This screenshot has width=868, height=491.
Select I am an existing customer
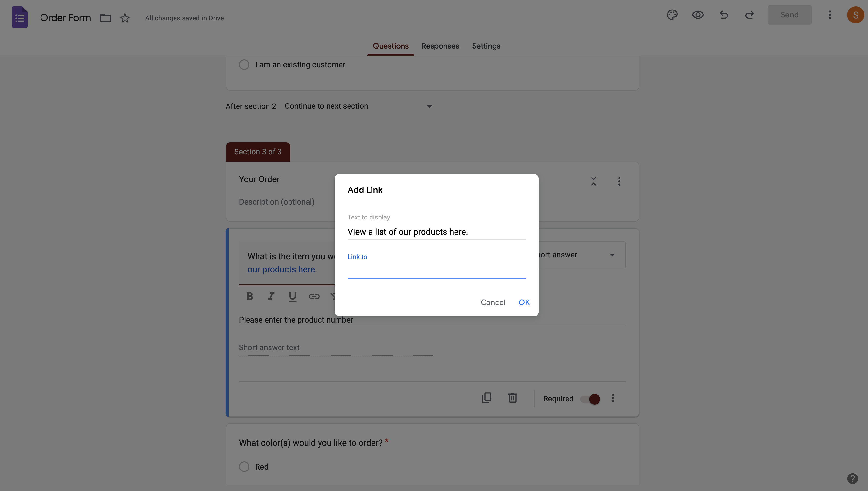[244, 64]
